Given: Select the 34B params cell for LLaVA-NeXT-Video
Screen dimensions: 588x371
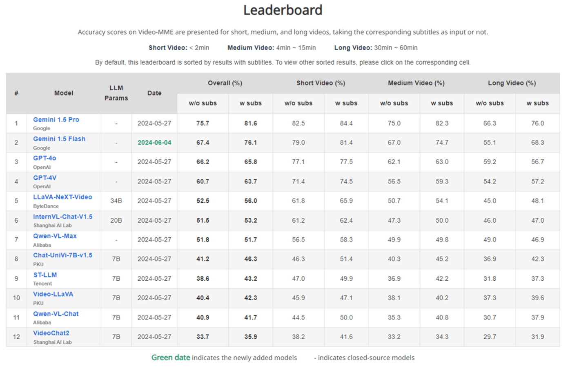Looking at the screenshot, I should coord(116,201).
